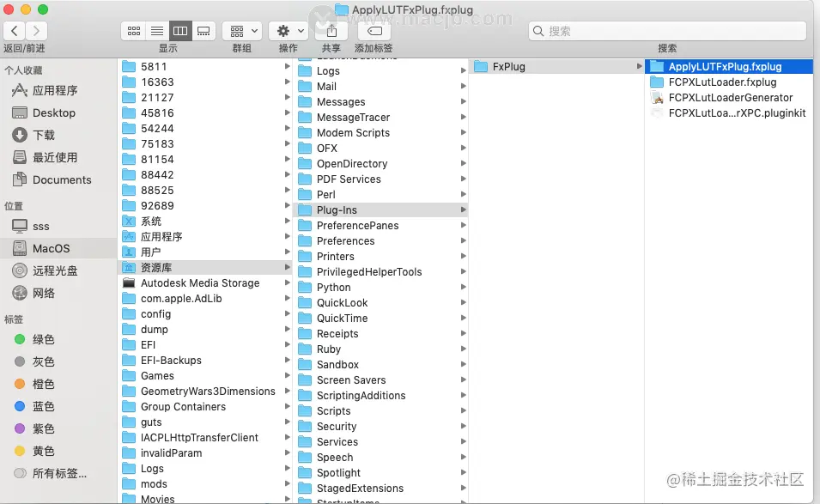Expand the Plug-Ins folder arrow

[463, 209]
